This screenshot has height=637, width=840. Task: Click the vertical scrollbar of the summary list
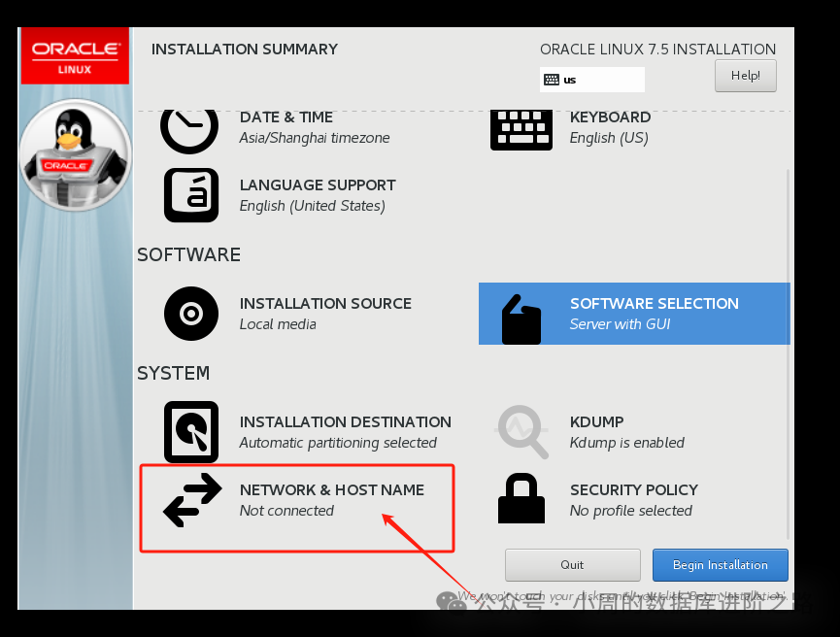pyautogui.click(x=788, y=353)
